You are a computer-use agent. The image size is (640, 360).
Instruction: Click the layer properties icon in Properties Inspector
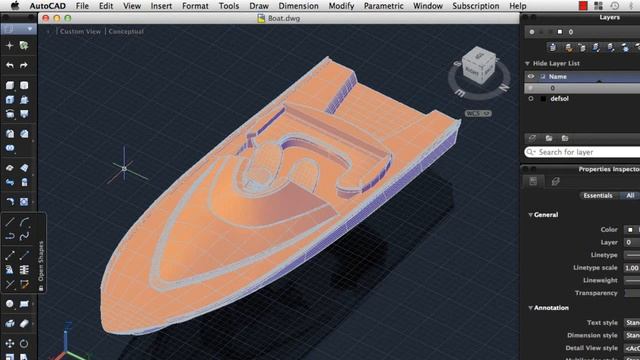click(x=556, y=181)
